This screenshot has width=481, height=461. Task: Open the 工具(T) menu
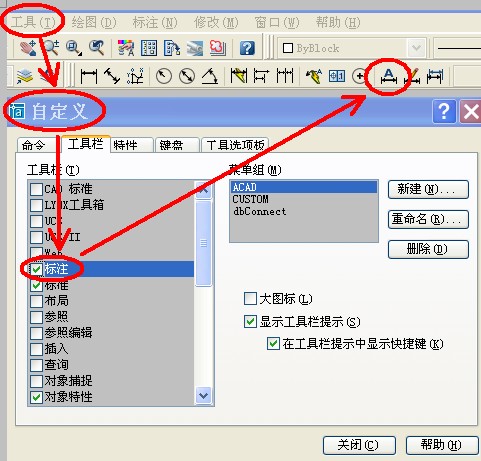click(x=33, y=22)
